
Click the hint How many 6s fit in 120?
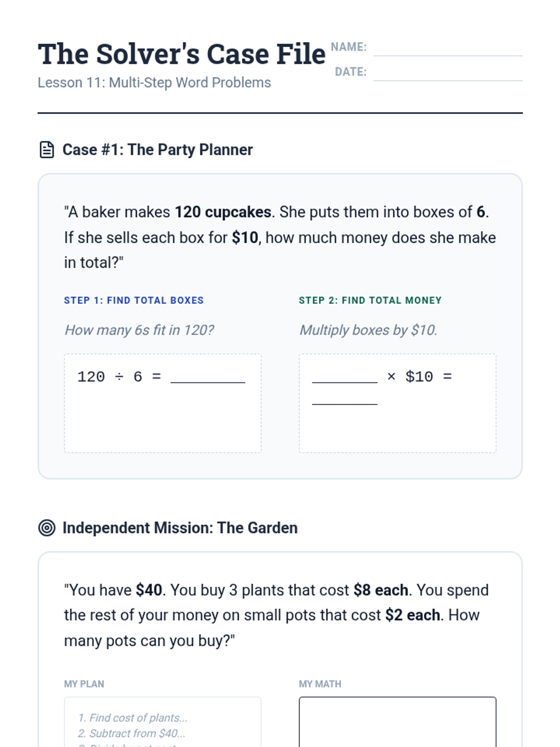[139, 330]
